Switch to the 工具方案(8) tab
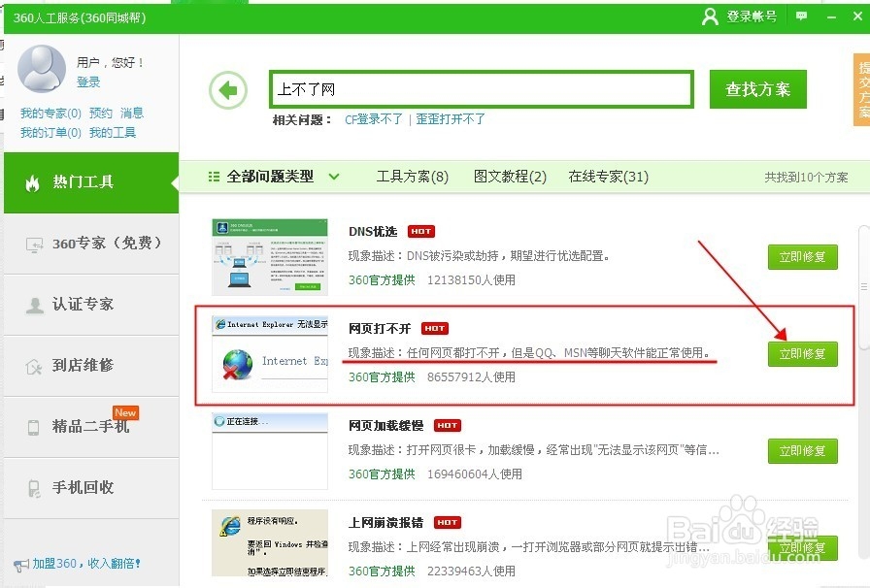The image size is (870, 588). click(413, 177)
